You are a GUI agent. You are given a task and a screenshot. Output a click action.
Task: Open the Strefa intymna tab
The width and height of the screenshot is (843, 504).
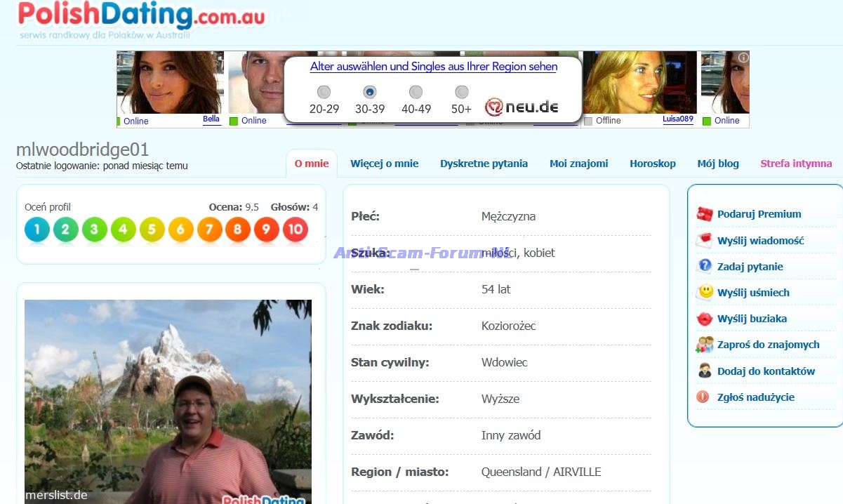796,164
